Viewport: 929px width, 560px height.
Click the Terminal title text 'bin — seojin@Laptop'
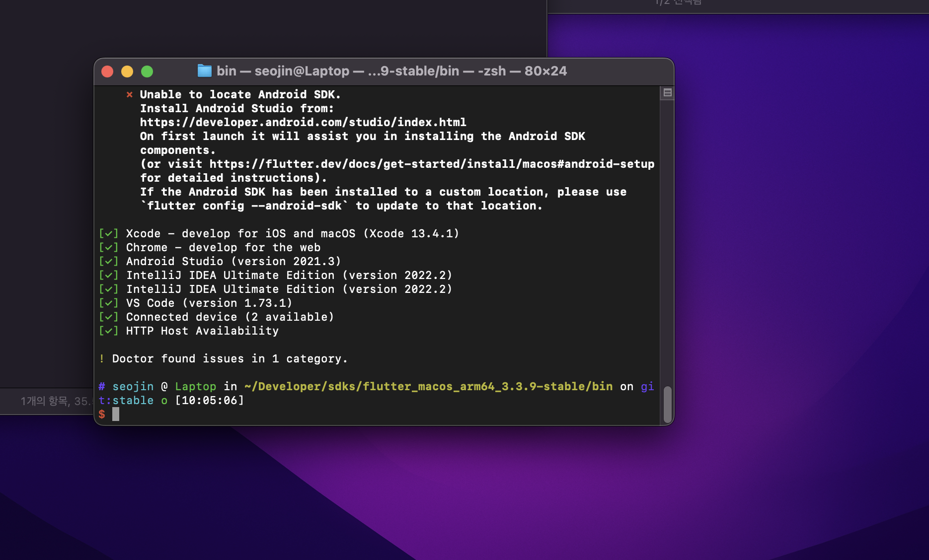(283, 71)
